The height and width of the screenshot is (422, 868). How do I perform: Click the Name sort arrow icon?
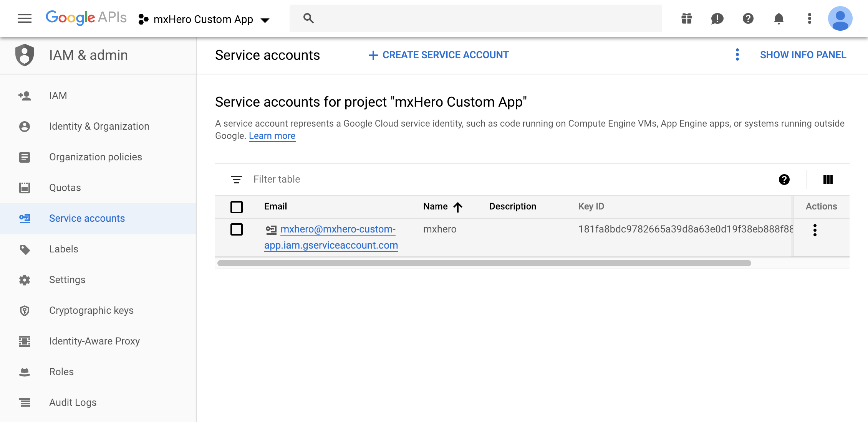(458, 207)
